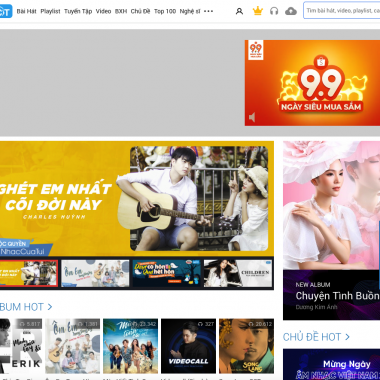The width and height of the screenshot is (380, 380).
Task: Open the Song Lang album cover
Action: [x=246, y=346]
